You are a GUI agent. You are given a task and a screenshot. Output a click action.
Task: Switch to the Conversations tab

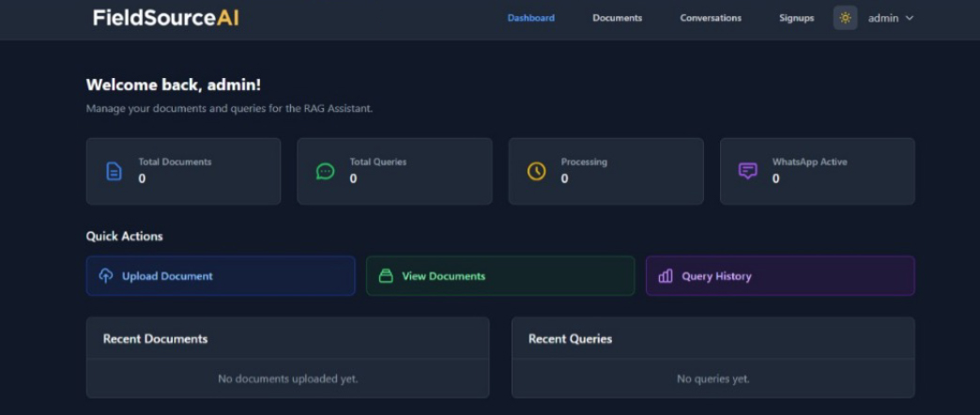coord(711,18)
